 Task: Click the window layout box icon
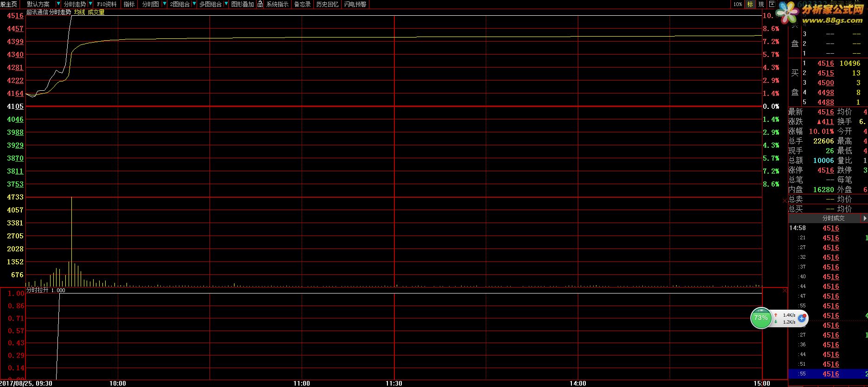click(772, 4)
